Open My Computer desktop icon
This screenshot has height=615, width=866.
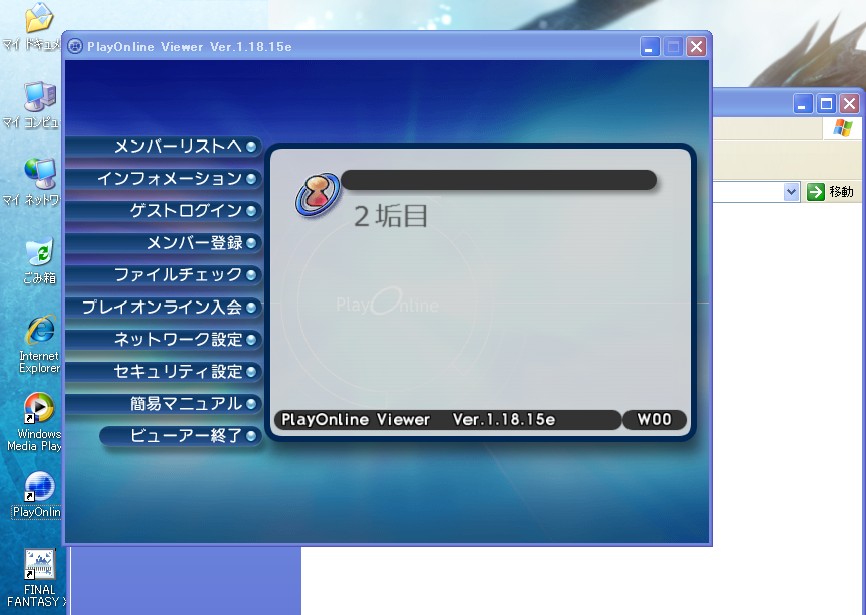pos(38,97)
